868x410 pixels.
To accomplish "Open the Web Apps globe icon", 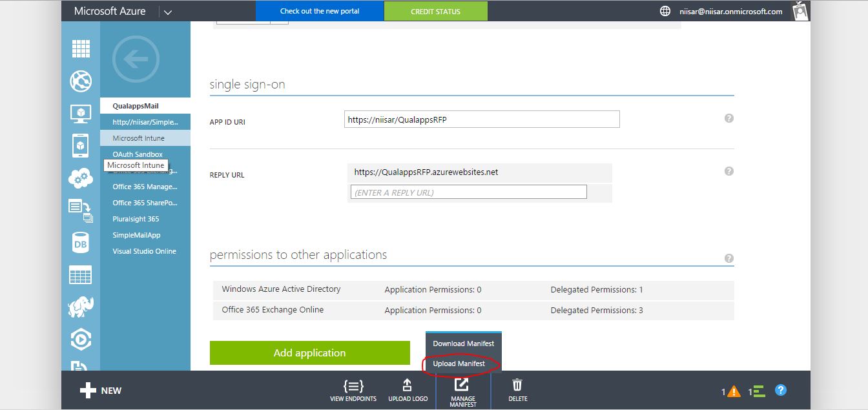I will (x=81, y=81).
